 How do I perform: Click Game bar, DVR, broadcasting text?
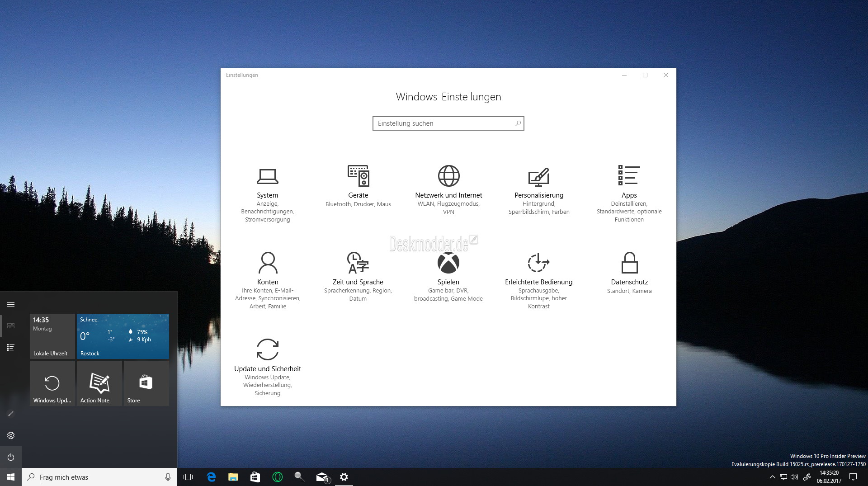point(448,295)
